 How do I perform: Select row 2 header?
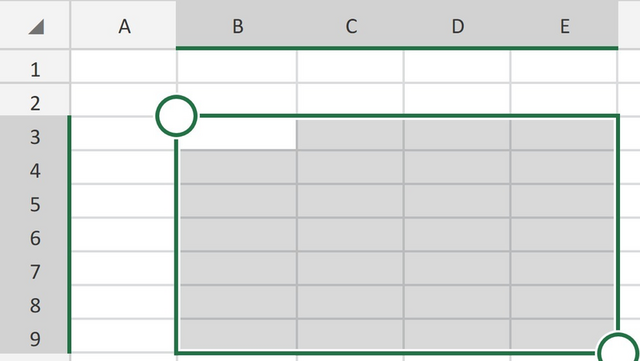(x=35, y=100)
